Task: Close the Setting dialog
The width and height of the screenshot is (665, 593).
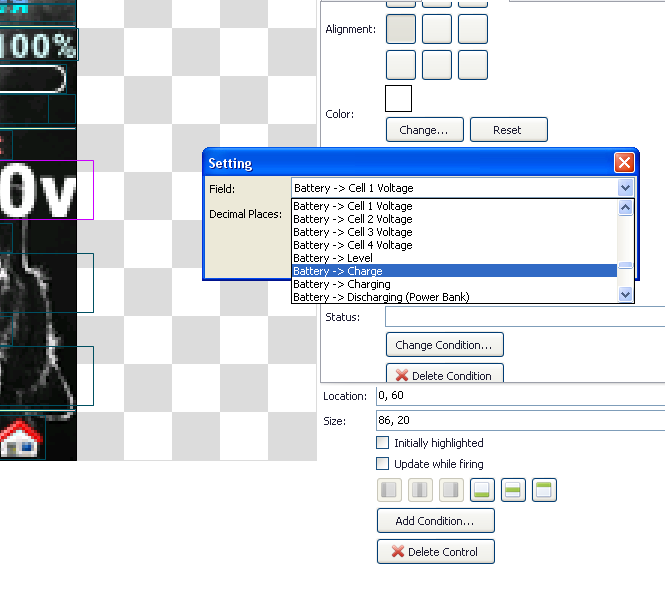Action: [x=624, y=163]
